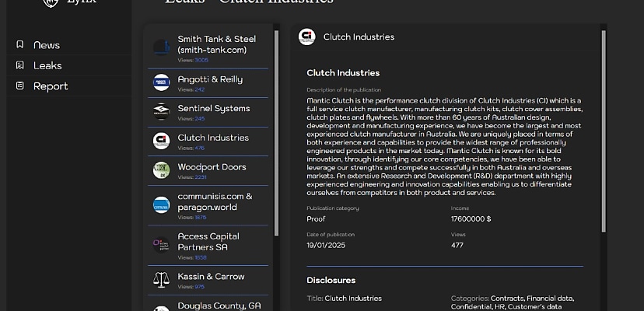Click Views 3005 under Smith Tank
This screenshot has height=311, width=644.
click(x=193, y=60)
